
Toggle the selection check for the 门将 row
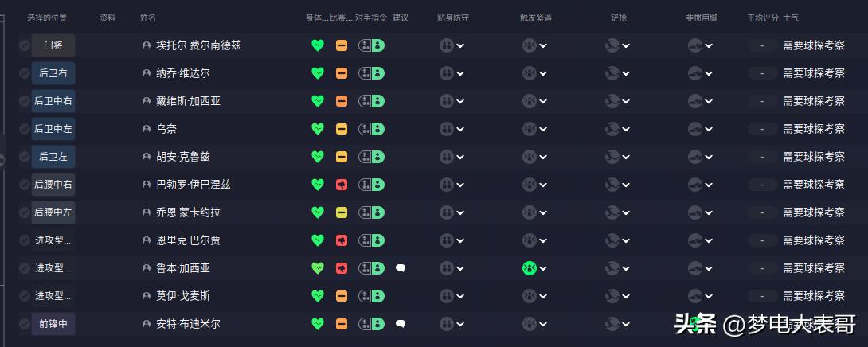tap(25, 45)
